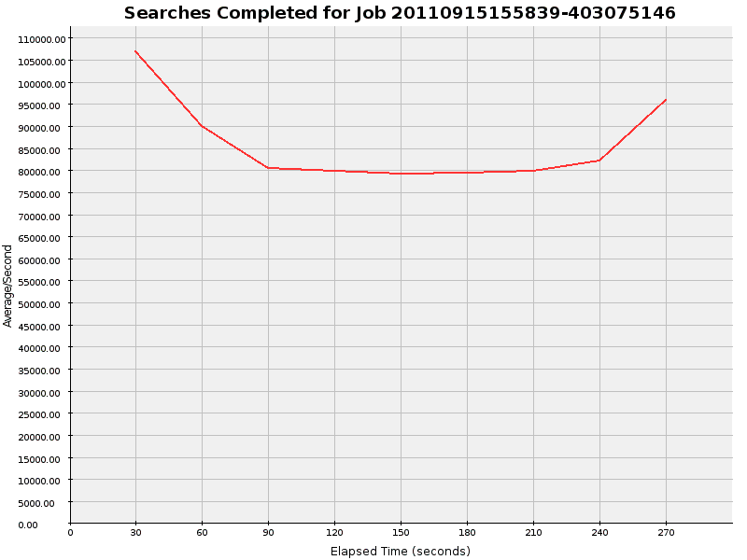This screenshot has height=560, width=747.
Task: Click the 15000.00 y-axis tick label
Action: coord(41,459)
